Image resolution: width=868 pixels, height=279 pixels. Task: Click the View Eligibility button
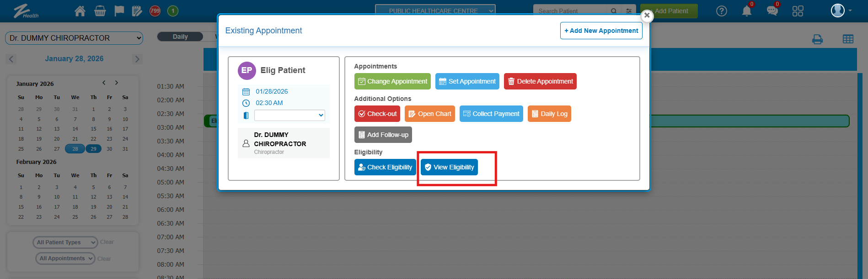pos(449,167)
